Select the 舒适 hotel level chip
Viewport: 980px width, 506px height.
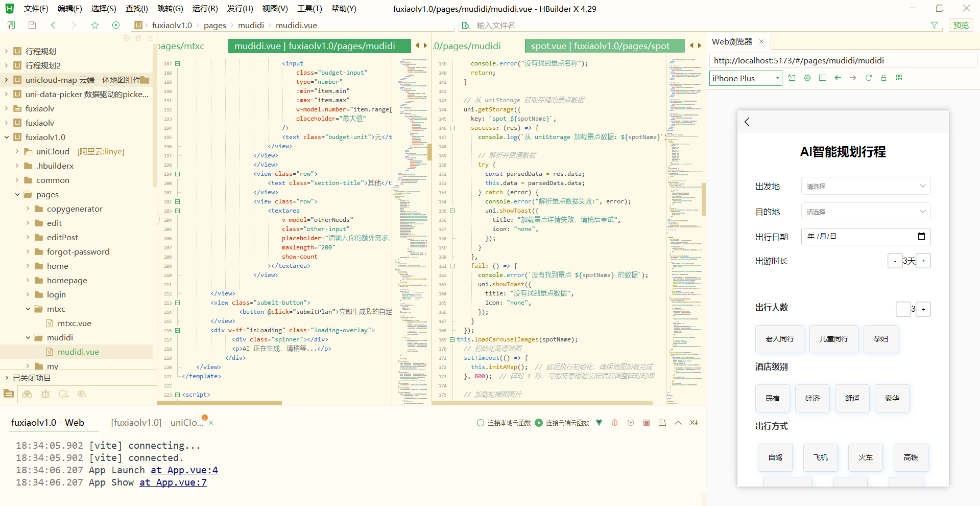[x=852, y=398]
